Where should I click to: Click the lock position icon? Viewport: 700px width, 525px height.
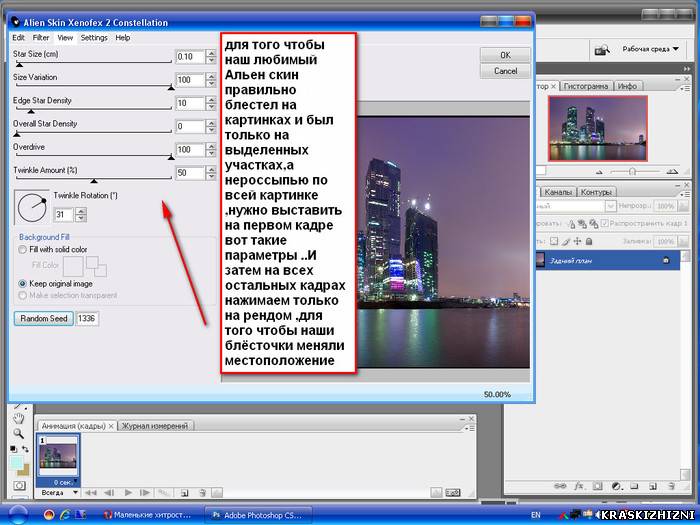577,242
